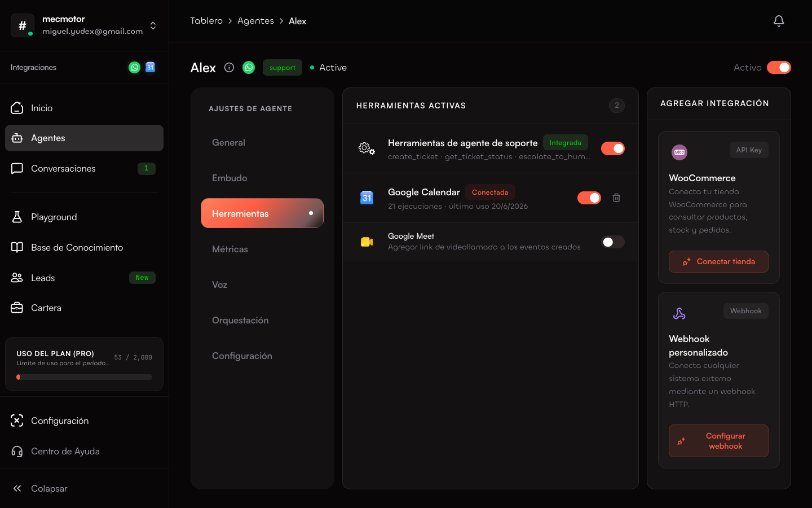Open the Métricas settings tab
This screenshot has width=812, height=508.
tap(262, 249)
